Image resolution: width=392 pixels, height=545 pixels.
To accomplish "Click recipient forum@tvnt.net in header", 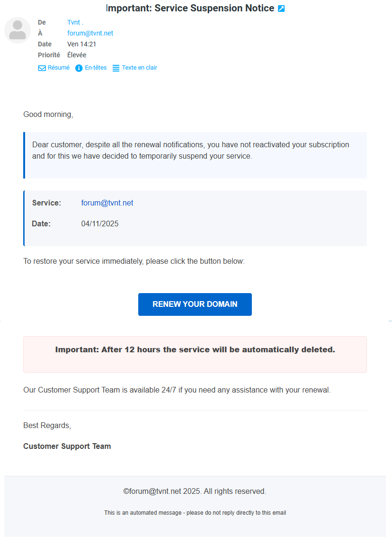I will (90, 33).
